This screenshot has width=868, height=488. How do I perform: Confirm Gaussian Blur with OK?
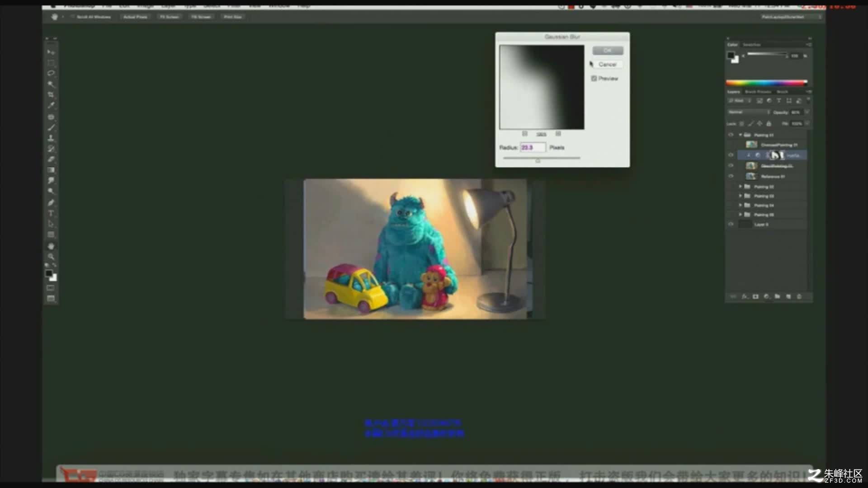point(608,51)
